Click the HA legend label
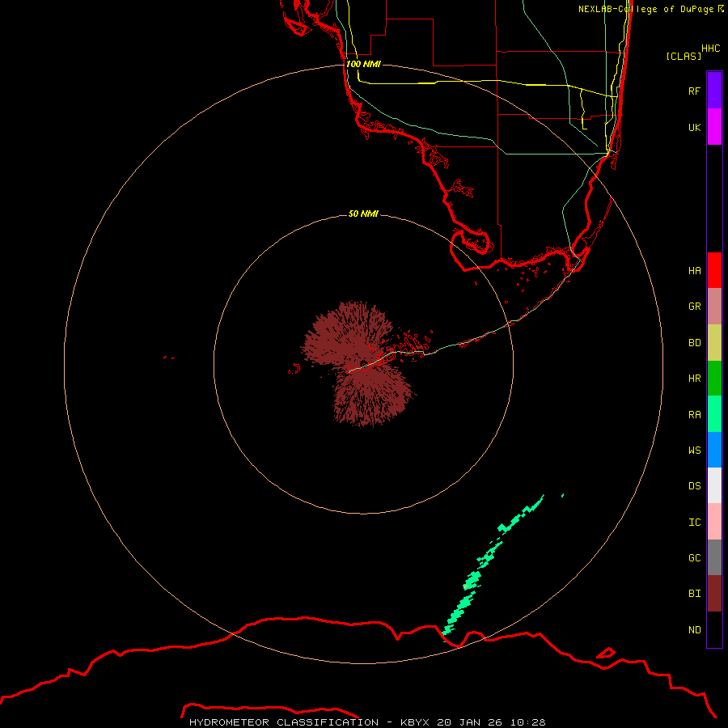Viewport: 728px width, 728px height. click(694, 270)
